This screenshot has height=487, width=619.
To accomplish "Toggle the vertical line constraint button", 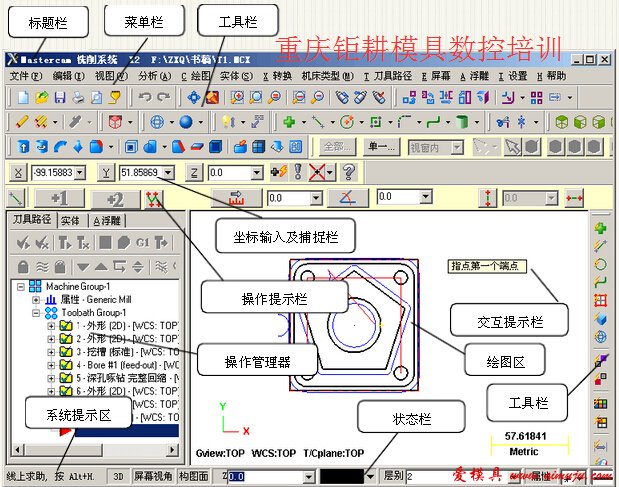I will (x=488, y=198).
